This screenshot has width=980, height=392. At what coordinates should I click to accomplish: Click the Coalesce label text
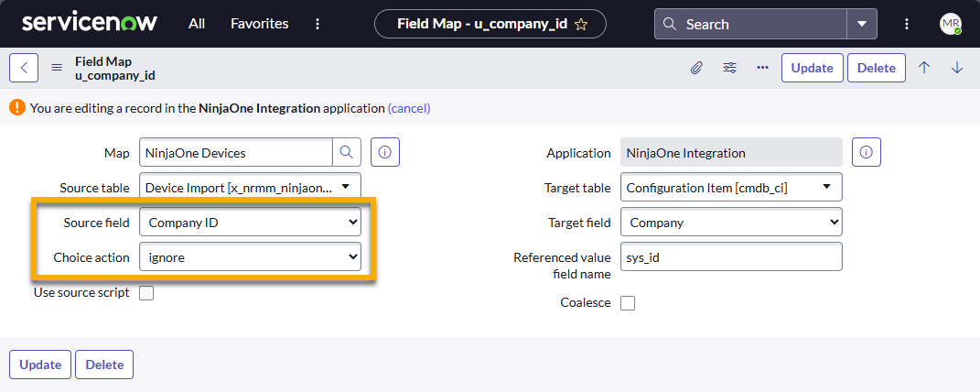pyautogui.click(x=586, y=302)
